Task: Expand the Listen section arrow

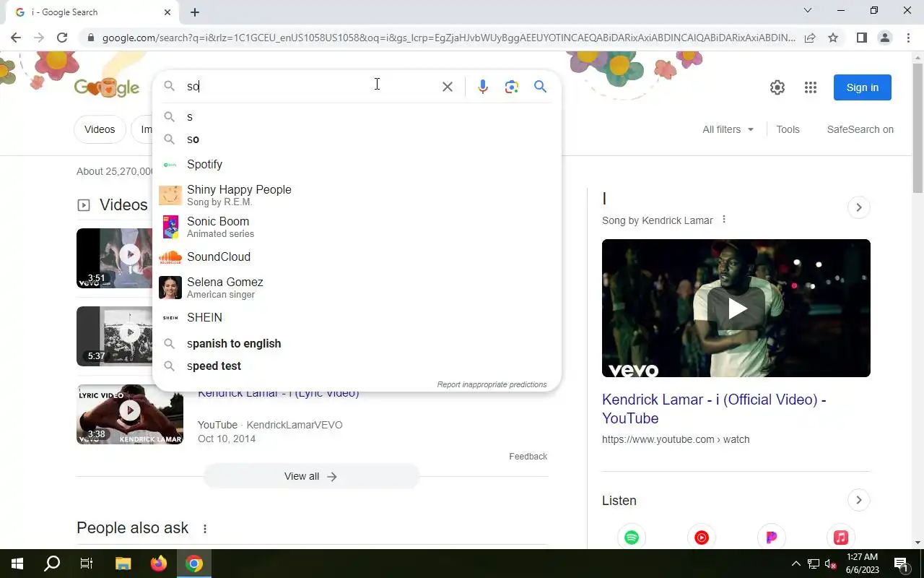Action: [858, 500]
